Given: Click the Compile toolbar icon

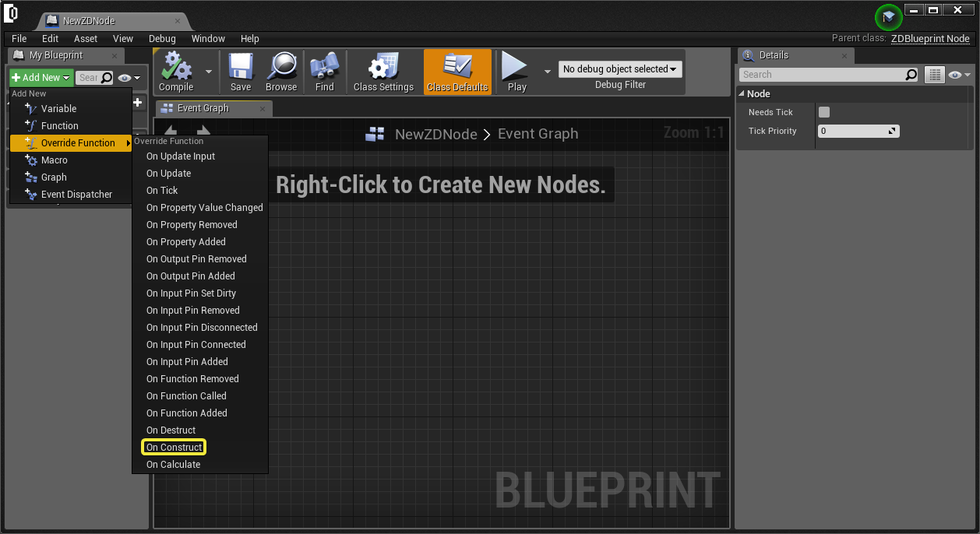Looking at the screenshot, I should [176, 72].
